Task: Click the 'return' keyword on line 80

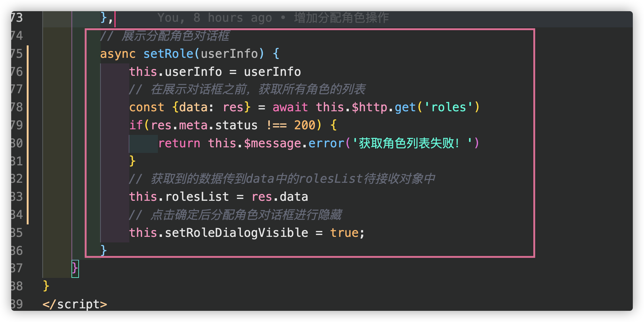Action: (x=179, y=143)
